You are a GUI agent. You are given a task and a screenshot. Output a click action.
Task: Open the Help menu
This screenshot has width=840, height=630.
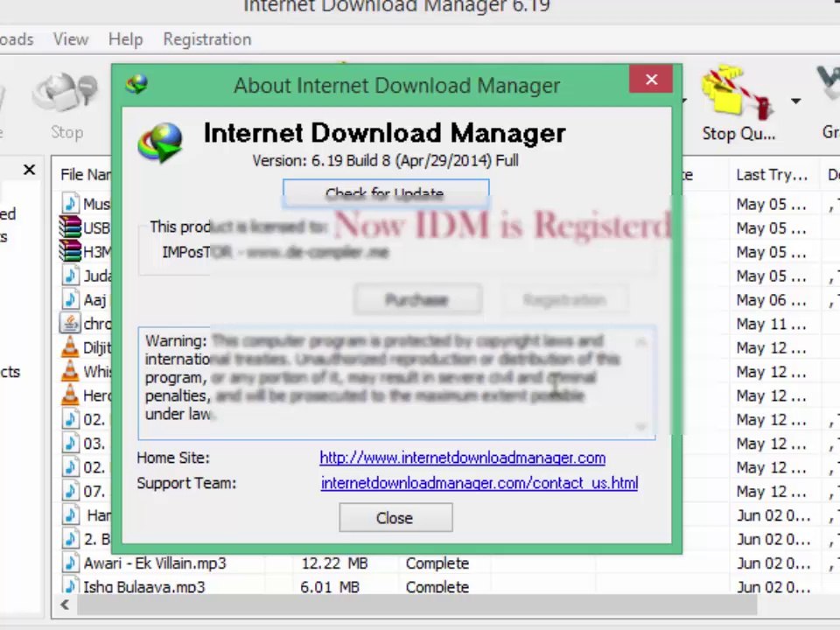click(125, 39)
